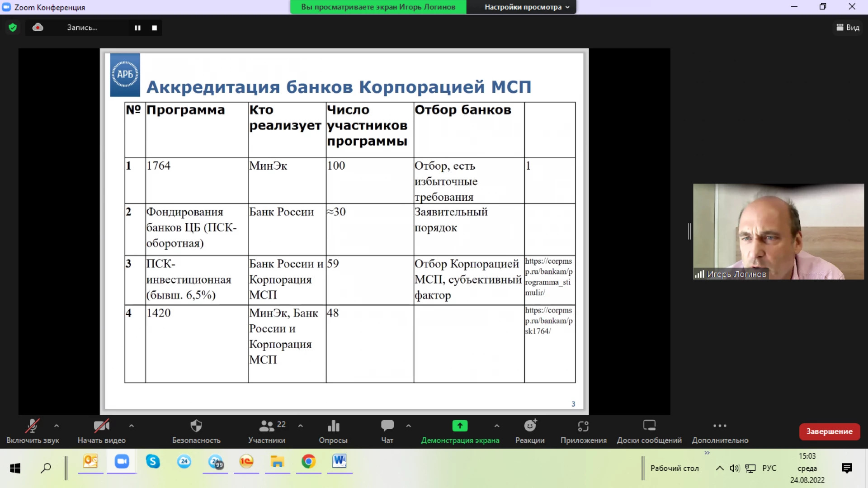Open the blue 24 app taskbar icon

(x=184, y=462)
